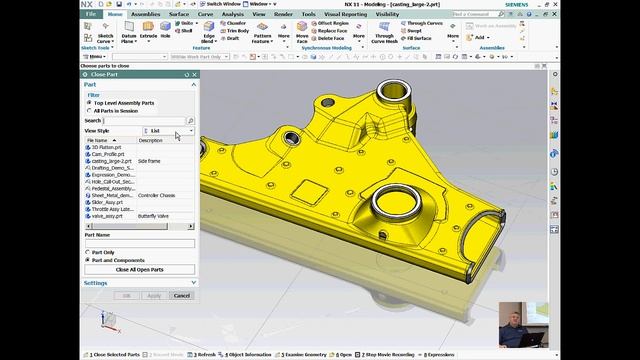Click the Fill Surface tool
Screen dimensions: 640x360
416,38
